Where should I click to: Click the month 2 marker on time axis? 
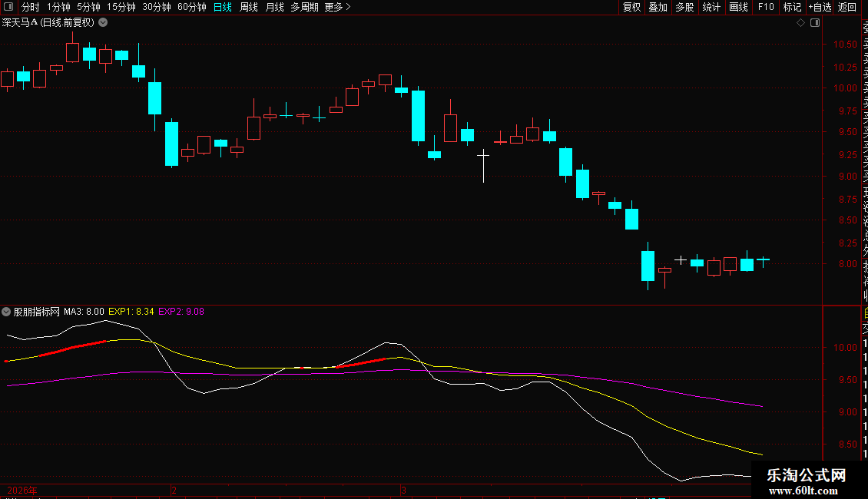[x=174, y=490]
